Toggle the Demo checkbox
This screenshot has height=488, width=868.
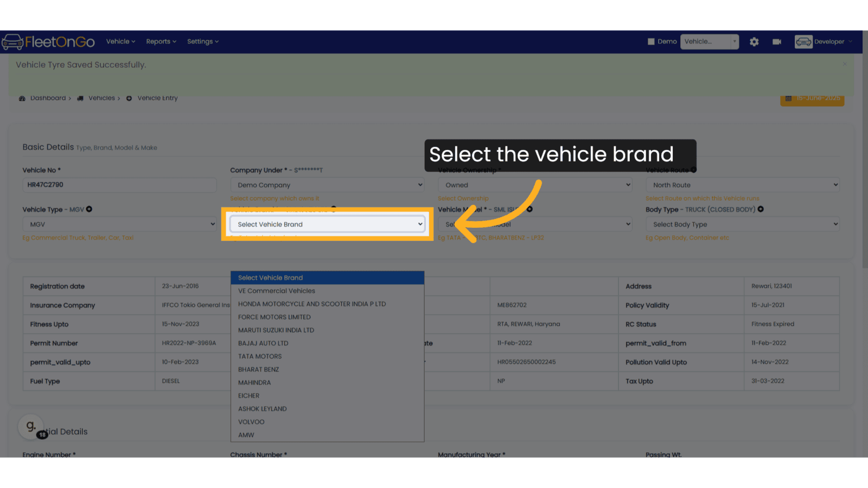pos(651,42)
